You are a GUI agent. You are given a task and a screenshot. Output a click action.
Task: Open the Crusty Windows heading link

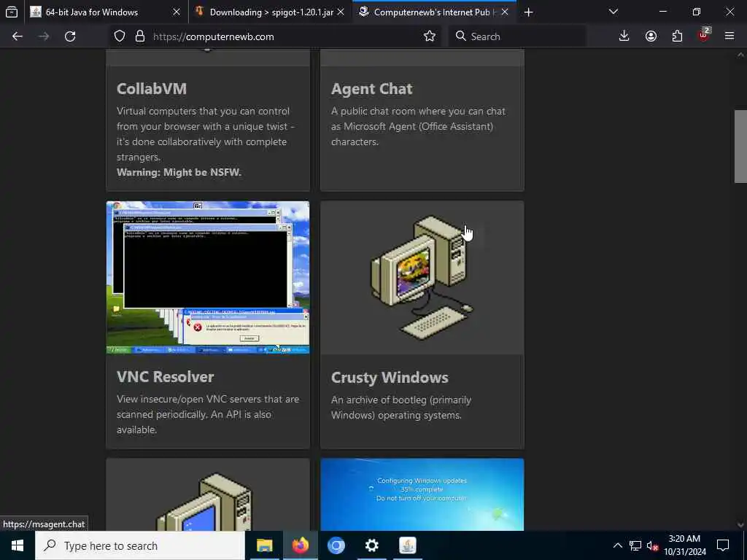390,377
